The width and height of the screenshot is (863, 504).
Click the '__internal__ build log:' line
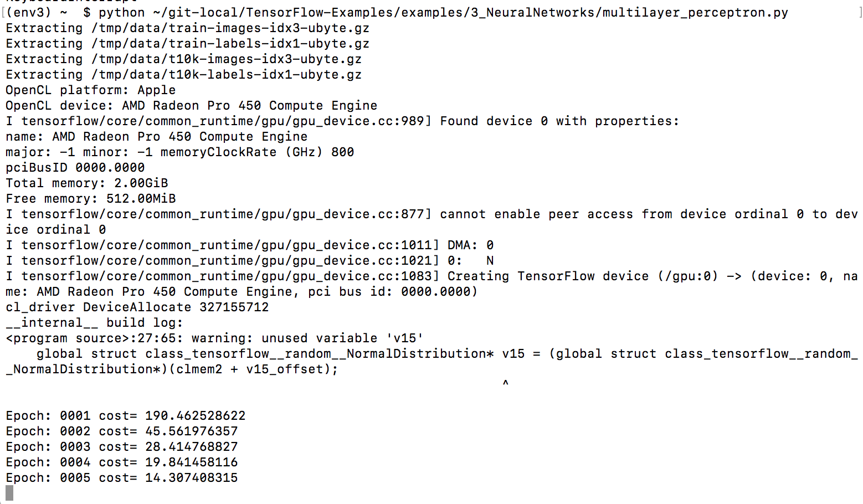pyautogui.click(x=95, y=323)
